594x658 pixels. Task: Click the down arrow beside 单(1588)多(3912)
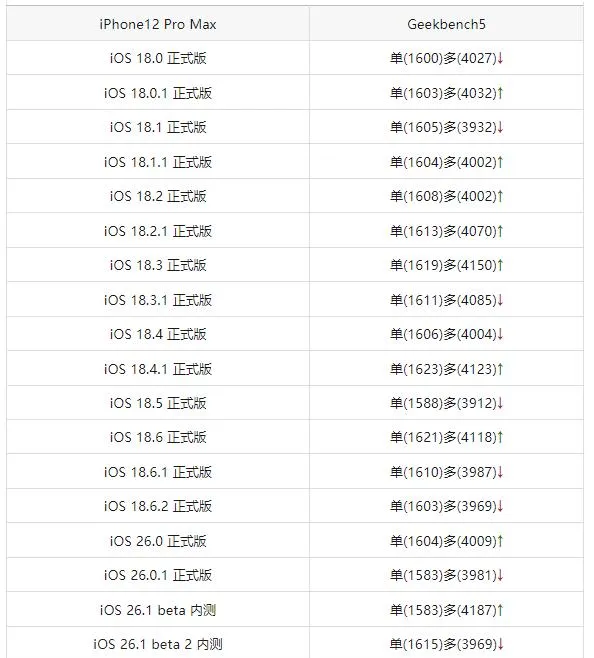pos(500,403)
